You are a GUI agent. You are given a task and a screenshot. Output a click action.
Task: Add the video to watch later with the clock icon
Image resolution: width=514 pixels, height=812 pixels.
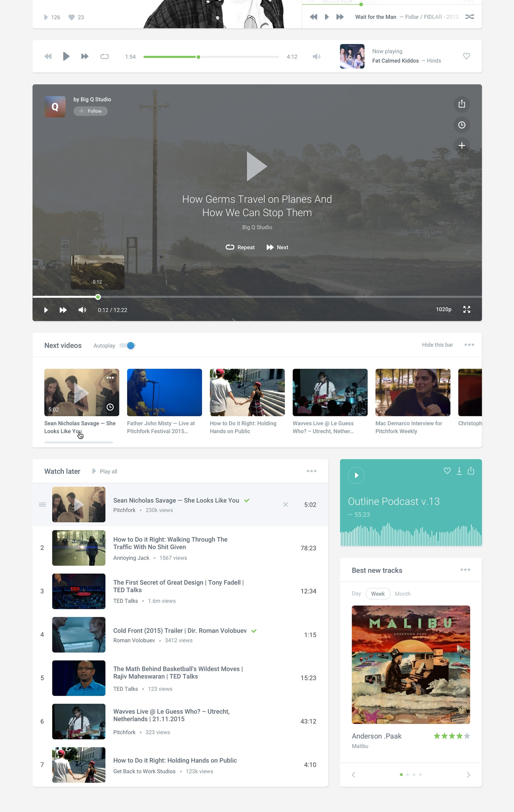(461, 125)
